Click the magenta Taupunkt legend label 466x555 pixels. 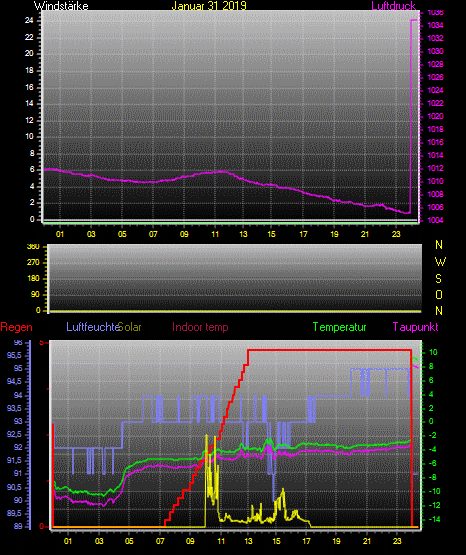[415, 327]
